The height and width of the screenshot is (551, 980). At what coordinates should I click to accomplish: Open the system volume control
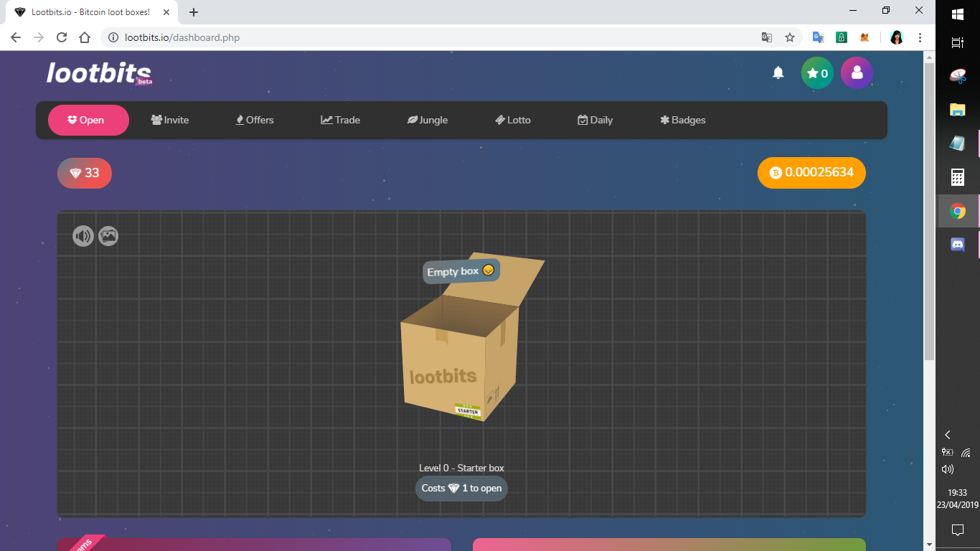tap(948, 469)
